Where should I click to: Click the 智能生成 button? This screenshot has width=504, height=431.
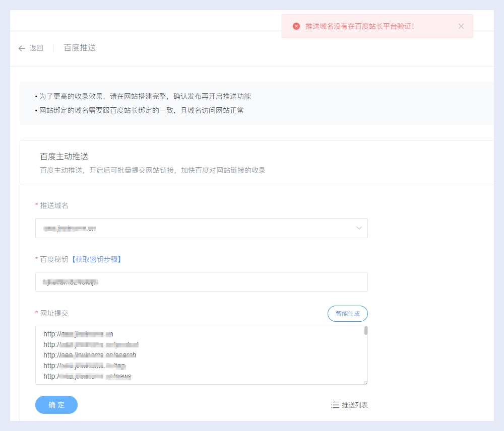point(347,314)
